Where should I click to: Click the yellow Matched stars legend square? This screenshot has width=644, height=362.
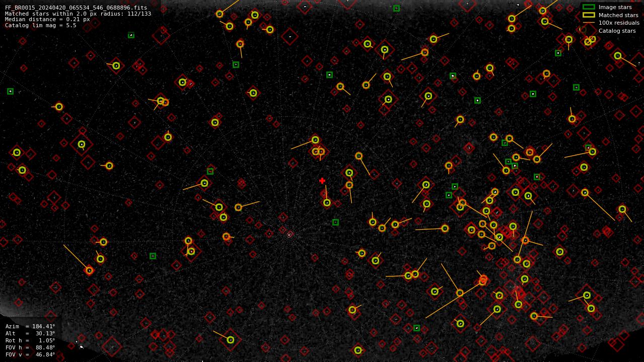coord(589,15)
